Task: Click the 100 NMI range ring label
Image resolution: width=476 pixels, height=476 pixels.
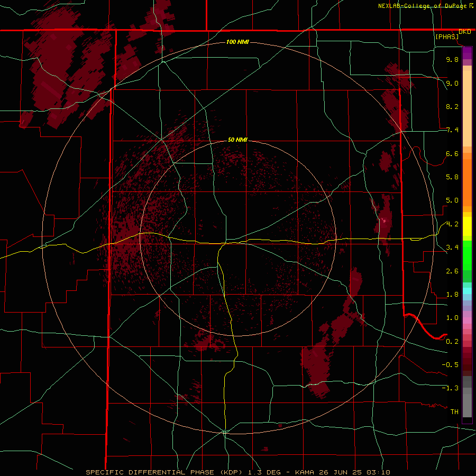Action: (x=237, y=42)
